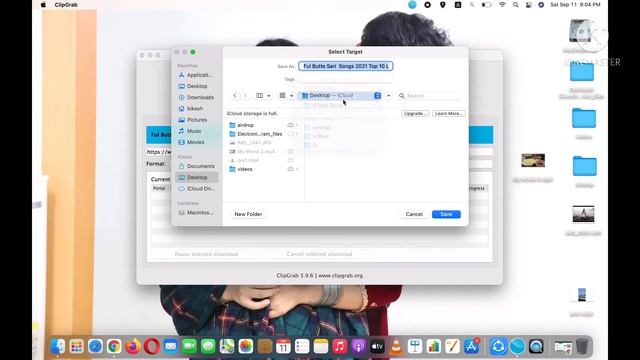Expand the airdrop folder row chevron
Viewport: 640px width, 360px height.
297,125
